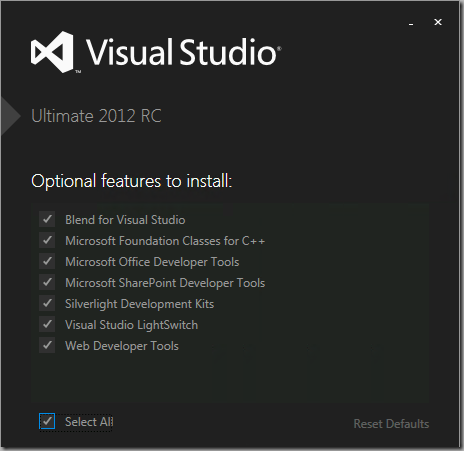
Task: Click 'Microsoft Foundation Classes for C++' label
Action: 165,241
